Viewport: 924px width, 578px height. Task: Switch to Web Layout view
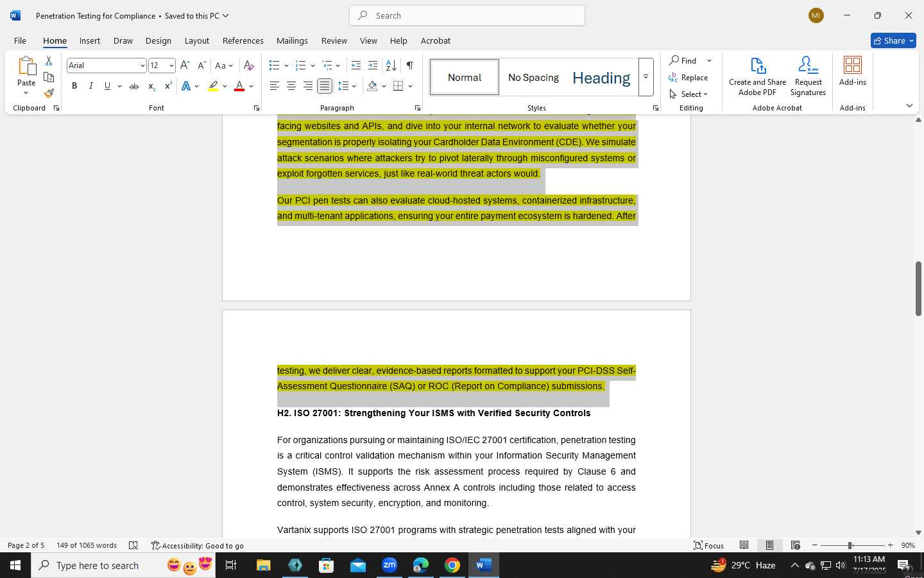pyautogui.click(x=796, y=545)
